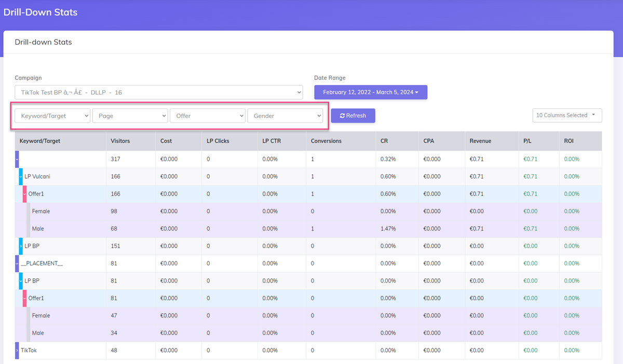Expand the TikTok row chevron

(x=17, y=351)
